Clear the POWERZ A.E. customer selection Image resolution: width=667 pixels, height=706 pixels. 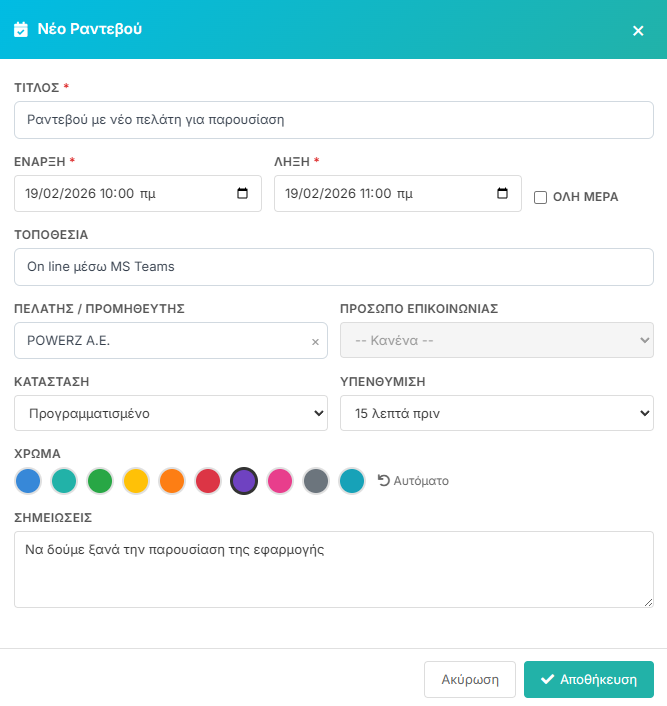[x=315, y=342]
